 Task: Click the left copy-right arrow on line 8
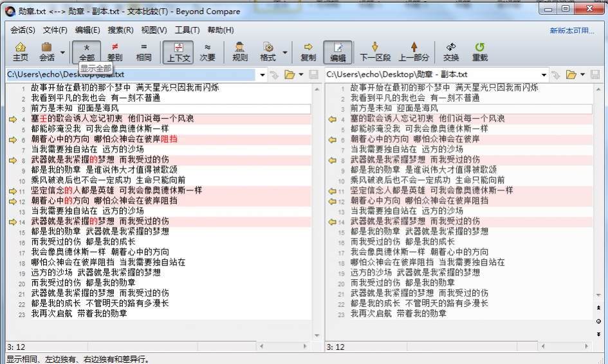12,161
